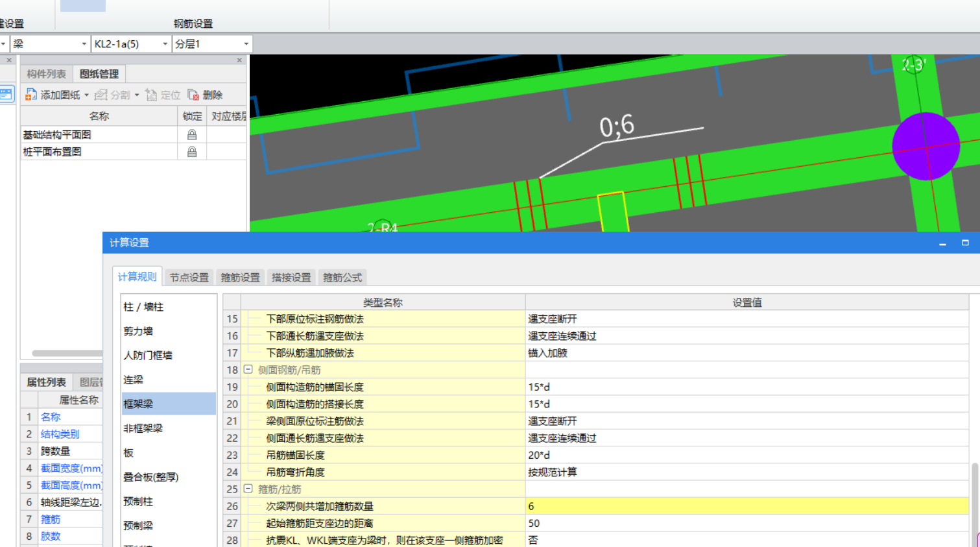Open the 梁 component type dropdown
The width and height of the screenshot is (980, 547).
click(x=84, y=44)
